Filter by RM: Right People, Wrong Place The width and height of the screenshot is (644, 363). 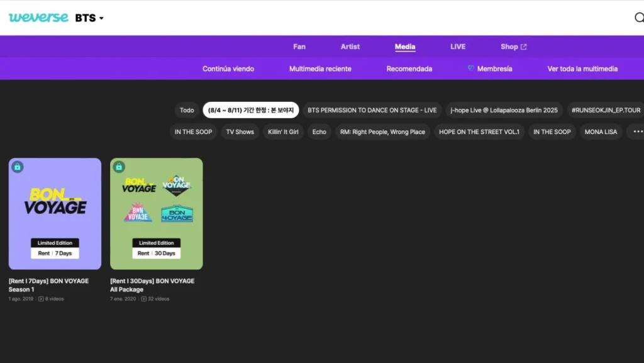click(x=382, y=132)
